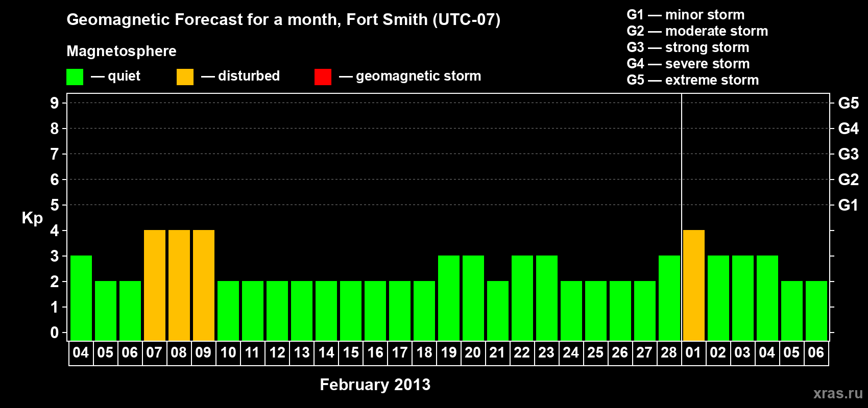Image resolution: width=868 pixels, height=408 pixels.
Task: Click date label 21 on the x-axis
Action: tap(497, 352)
